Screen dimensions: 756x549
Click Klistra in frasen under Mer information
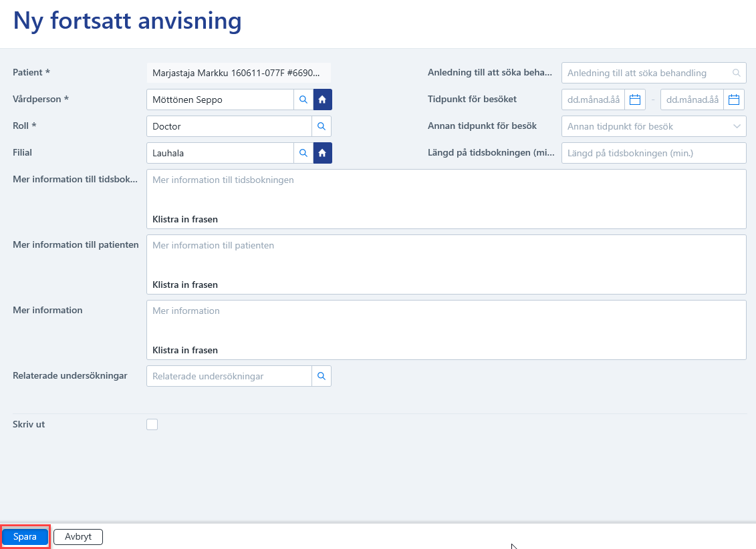pos(185,350)
